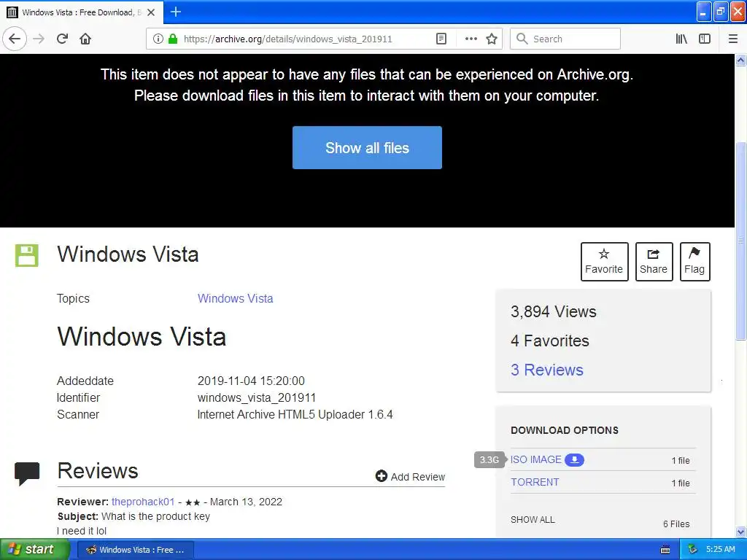
Task: Open the Library bookshelf icon
Action: click(x=681, y=39)
